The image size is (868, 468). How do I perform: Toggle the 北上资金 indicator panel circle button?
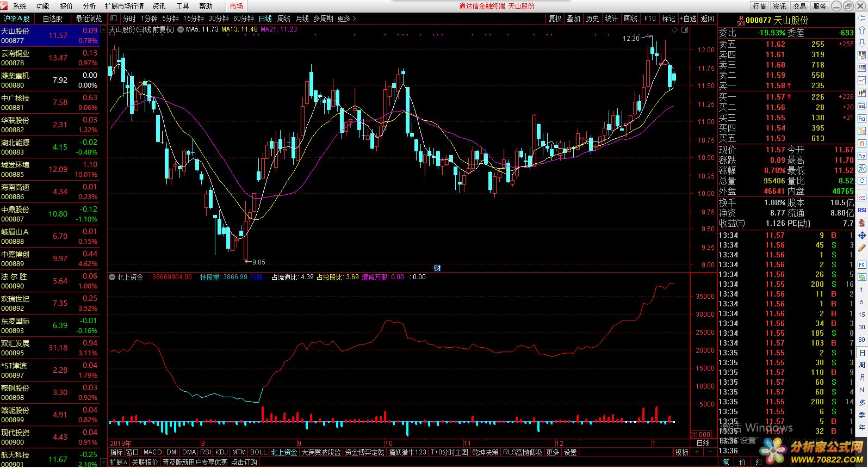pyautogui.click(x=113, y=277)
